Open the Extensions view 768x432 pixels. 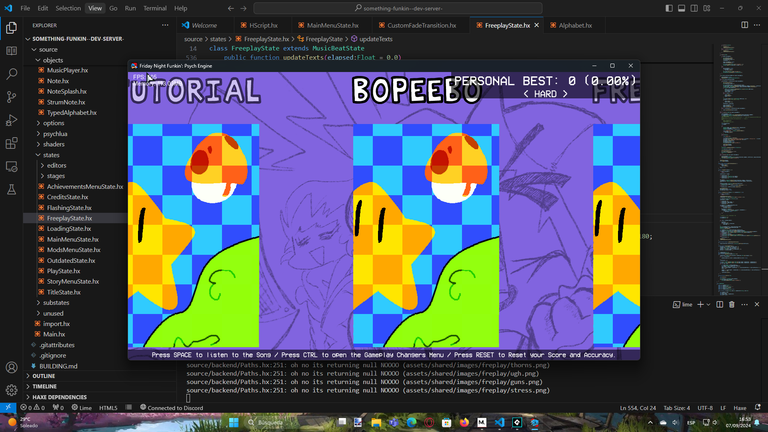tap(11, 143)
